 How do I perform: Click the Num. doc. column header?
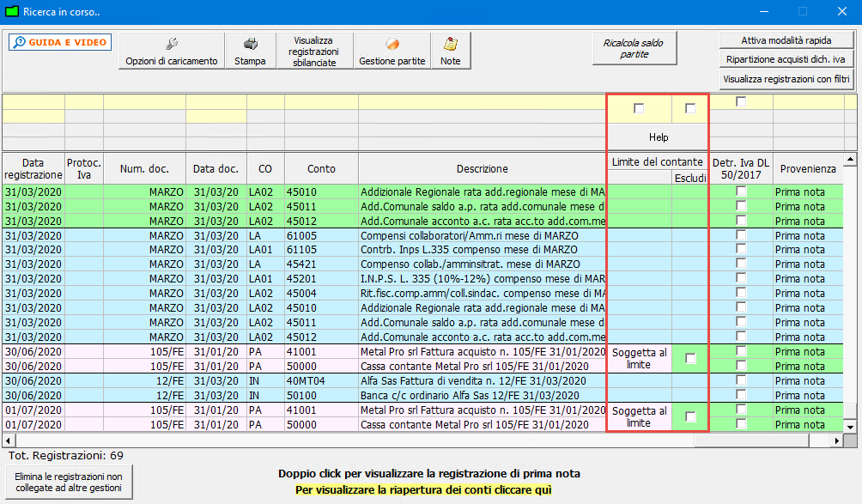click(x=144, y=169)
